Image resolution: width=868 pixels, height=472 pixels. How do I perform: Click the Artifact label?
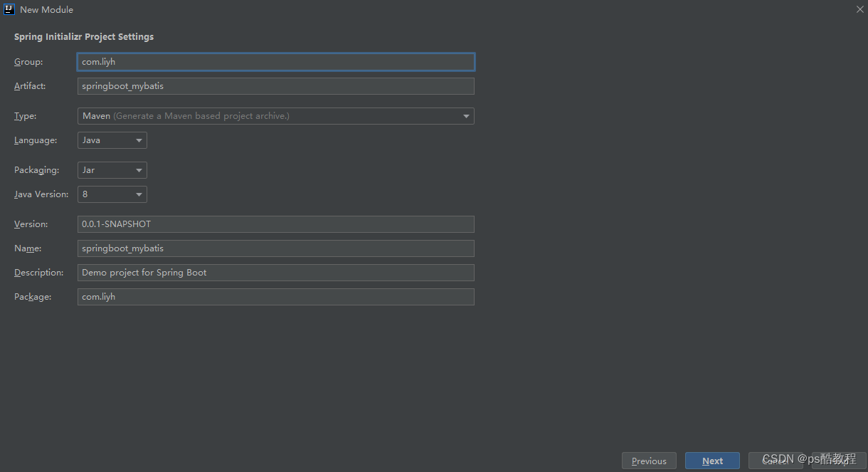pyautogui.click(x=30, y=86)
